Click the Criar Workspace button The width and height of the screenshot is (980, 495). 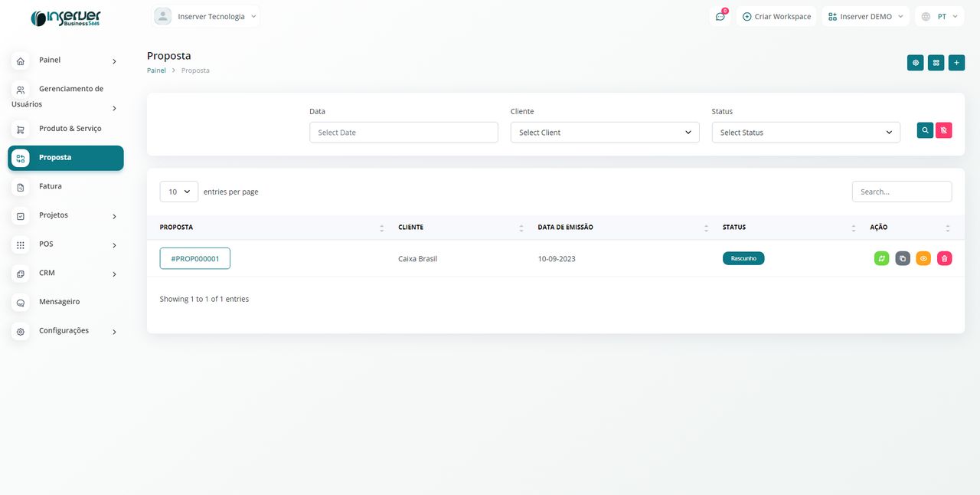point(776,17)
